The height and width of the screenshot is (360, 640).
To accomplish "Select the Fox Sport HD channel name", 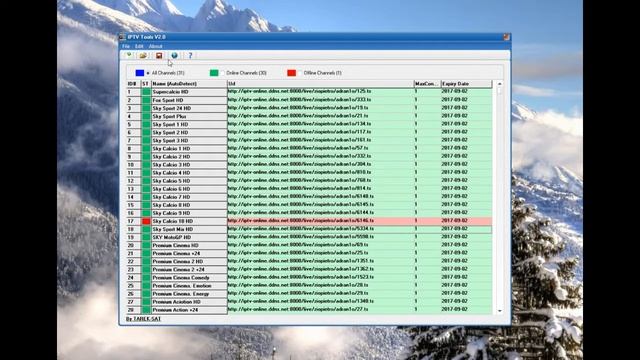I will coord(168,100).
